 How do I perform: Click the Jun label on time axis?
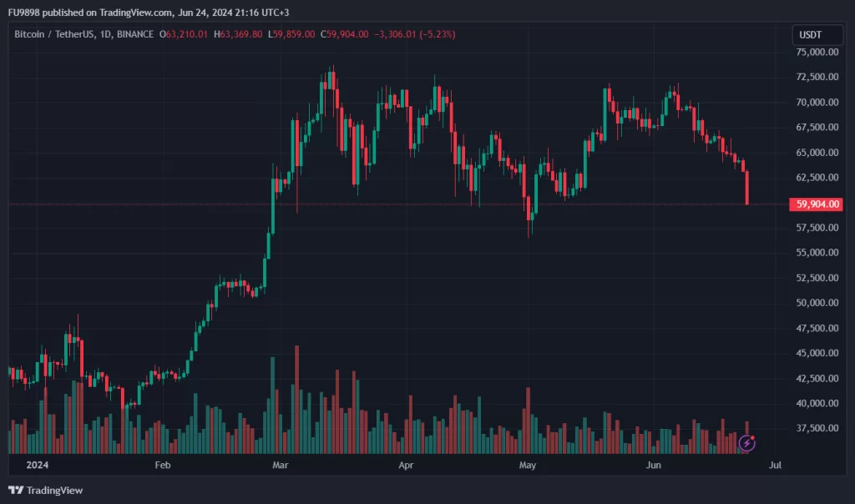click(x=654, y=464)
